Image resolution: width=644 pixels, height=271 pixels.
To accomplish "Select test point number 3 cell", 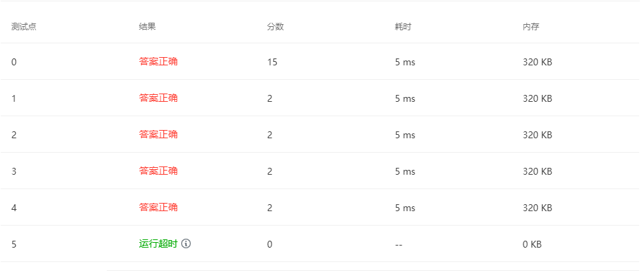I will [x=14, y=171].
